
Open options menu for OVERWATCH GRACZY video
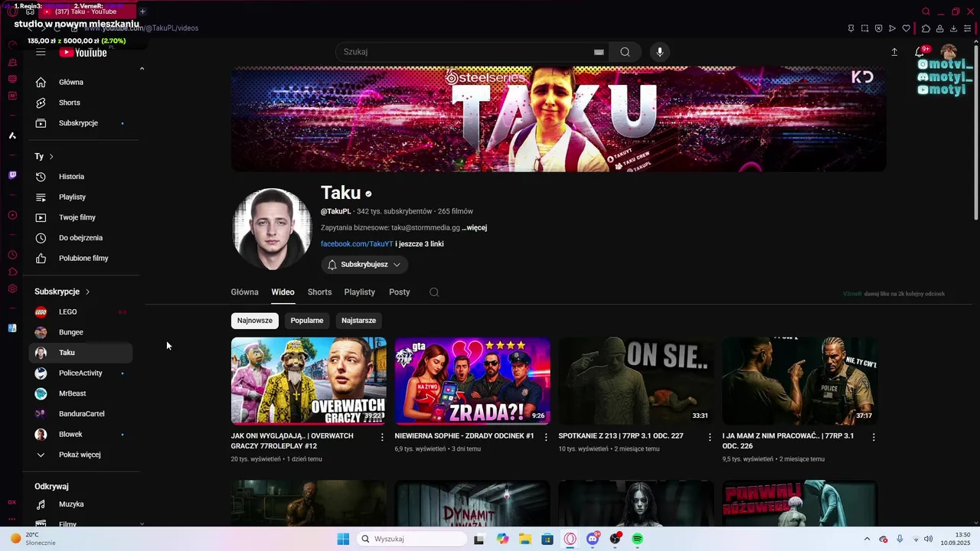pos(382,437)
